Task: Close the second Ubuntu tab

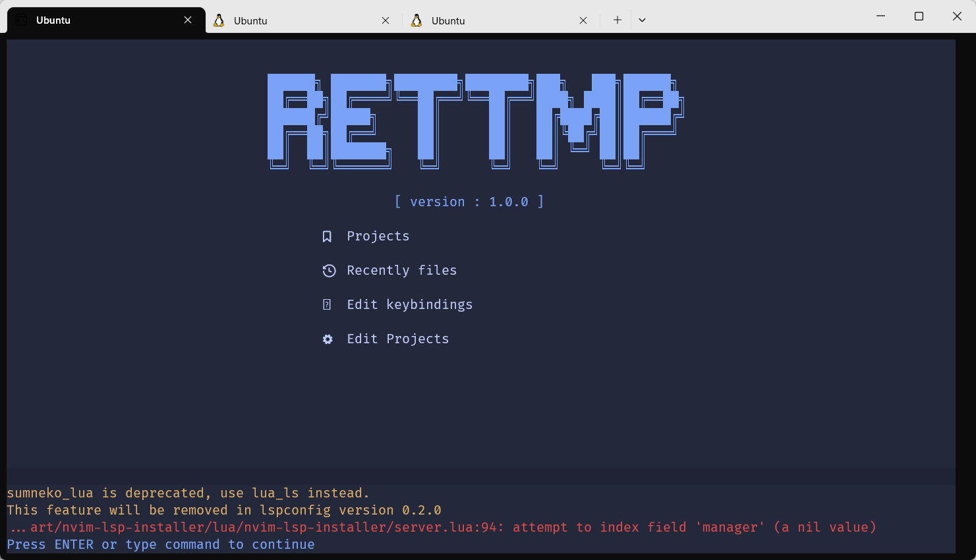Action: coord(386,20)
